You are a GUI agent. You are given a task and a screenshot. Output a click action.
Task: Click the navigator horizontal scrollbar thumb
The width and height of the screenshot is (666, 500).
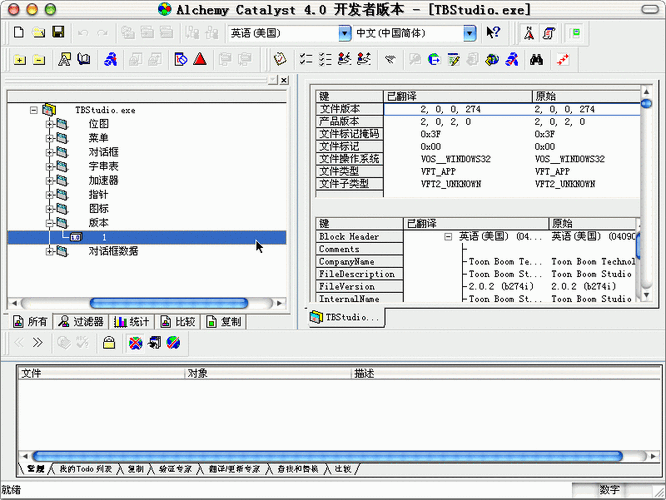click(x=169, y=303)
